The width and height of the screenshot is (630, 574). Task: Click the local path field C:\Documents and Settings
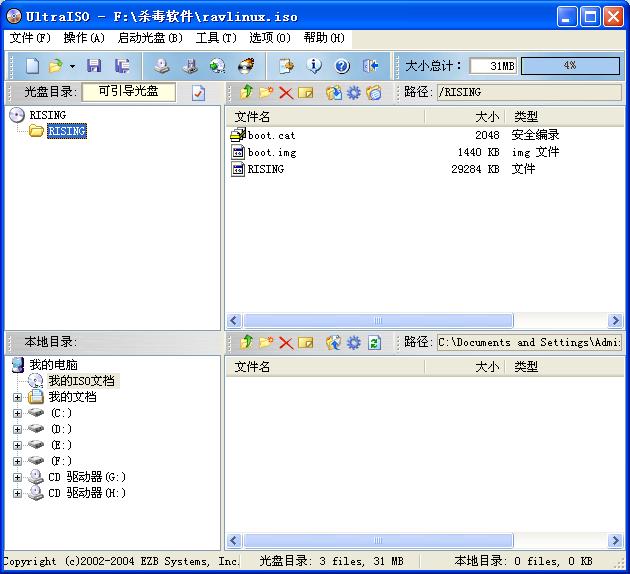[529, 343]
